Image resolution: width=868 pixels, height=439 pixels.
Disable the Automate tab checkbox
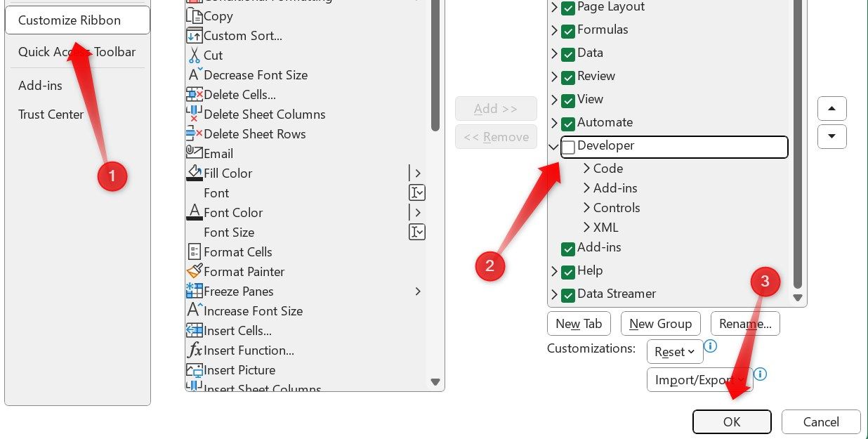point(568,124)
